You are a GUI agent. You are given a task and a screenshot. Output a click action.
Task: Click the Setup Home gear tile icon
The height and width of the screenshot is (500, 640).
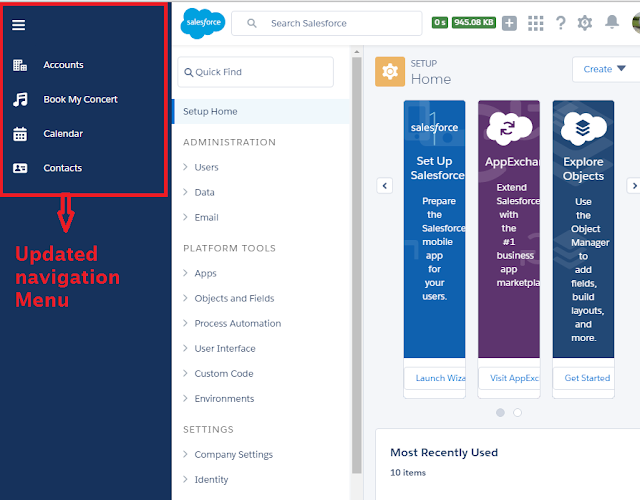click(390, 71)
